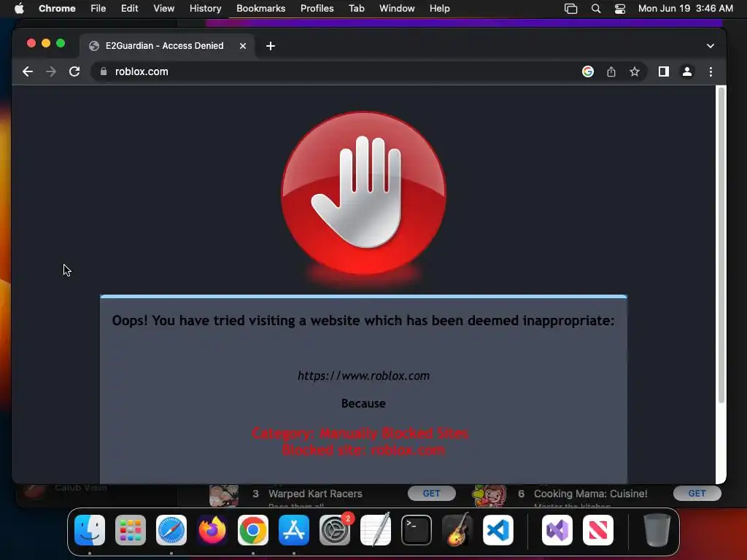The height and width of the screenshot is (560, 747).
Task: Expand the tab search chevron
Action: pos(711,46)
